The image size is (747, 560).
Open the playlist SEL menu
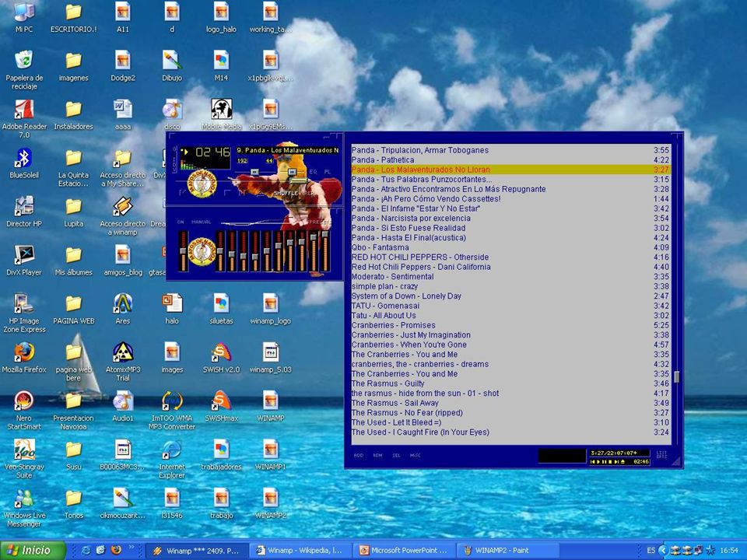(x=396, y=455)
